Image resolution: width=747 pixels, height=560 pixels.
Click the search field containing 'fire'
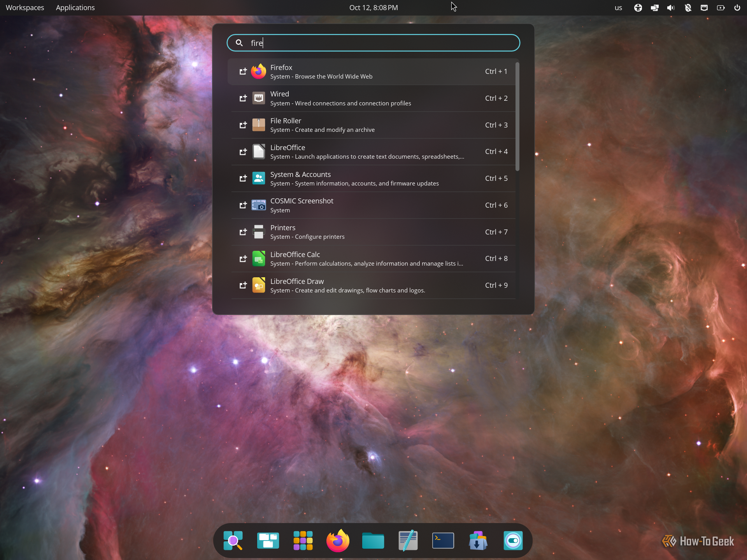(373, 43)
